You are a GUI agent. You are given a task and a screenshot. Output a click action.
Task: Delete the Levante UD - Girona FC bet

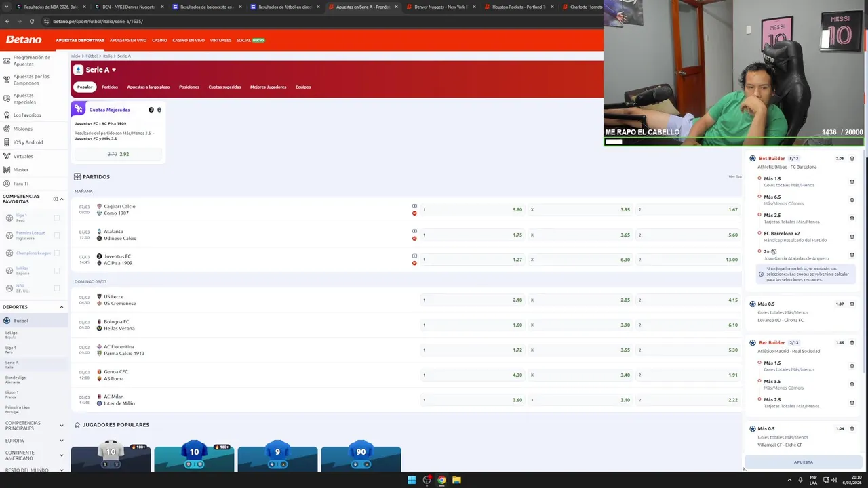click(x=852, y=304)
